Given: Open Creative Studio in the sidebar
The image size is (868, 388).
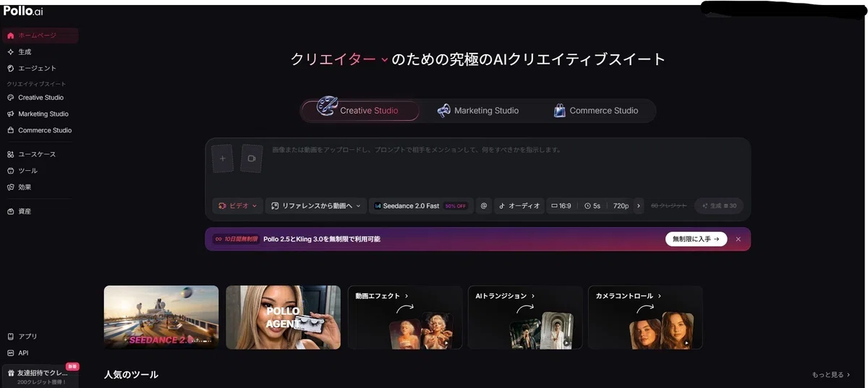Looking at the screenshot, I should 40,98.
